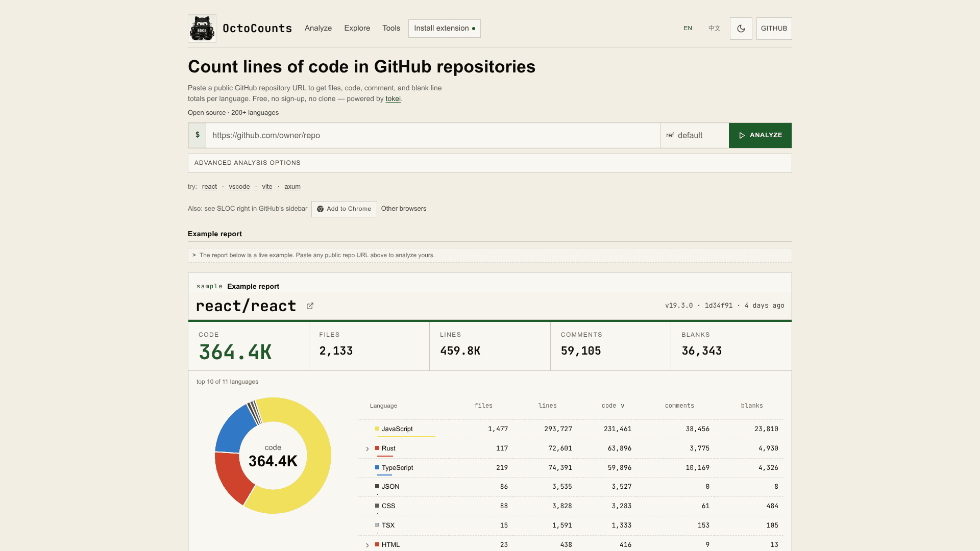Try the vscode example link
This screenshot has height=551, width=980.
click(x=239, y=187)
